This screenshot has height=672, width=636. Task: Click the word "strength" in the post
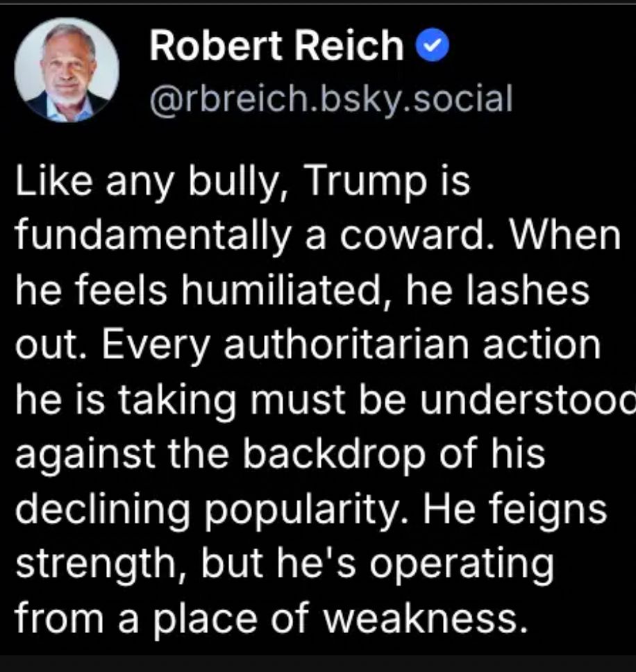pyautogui.click(x=96, y=564)
